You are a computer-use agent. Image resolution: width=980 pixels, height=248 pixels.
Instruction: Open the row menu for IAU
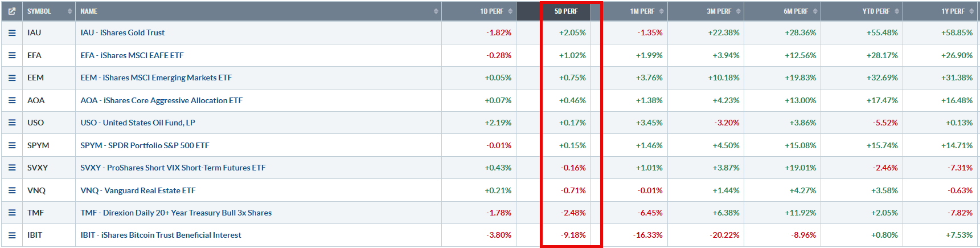[12, 33]
